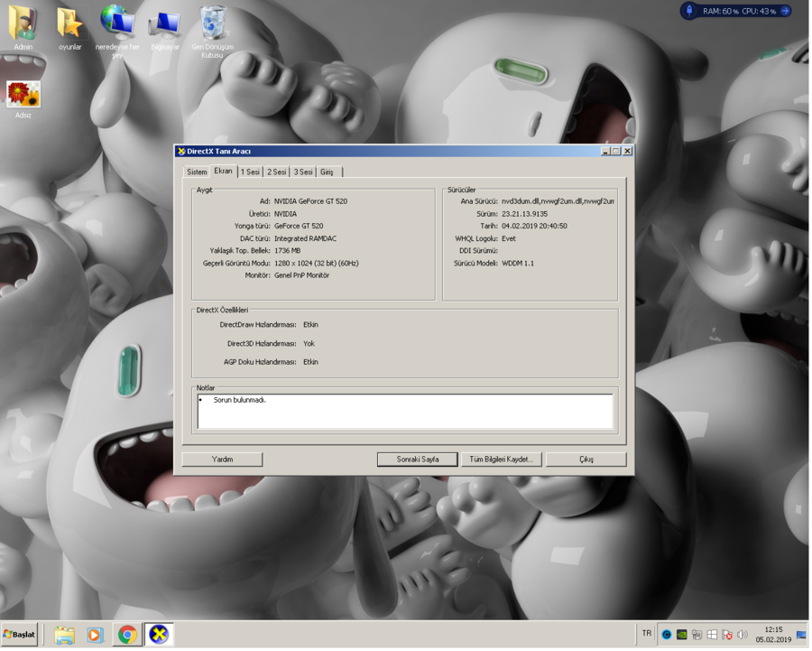This screenshot has height=651, width=812.
Task: Click the volume speaker tray icon
Action: 743,635
